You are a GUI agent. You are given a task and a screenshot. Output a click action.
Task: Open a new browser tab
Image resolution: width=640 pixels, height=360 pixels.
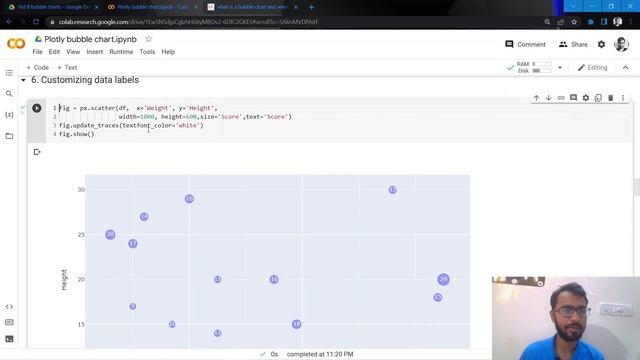tap(311, 7)
